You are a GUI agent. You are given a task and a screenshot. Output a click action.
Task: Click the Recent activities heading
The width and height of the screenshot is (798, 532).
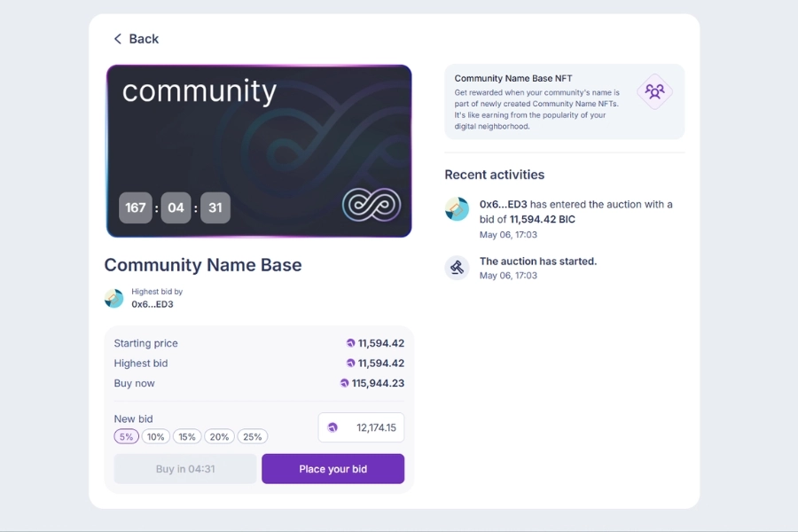[x=495, y=175]
